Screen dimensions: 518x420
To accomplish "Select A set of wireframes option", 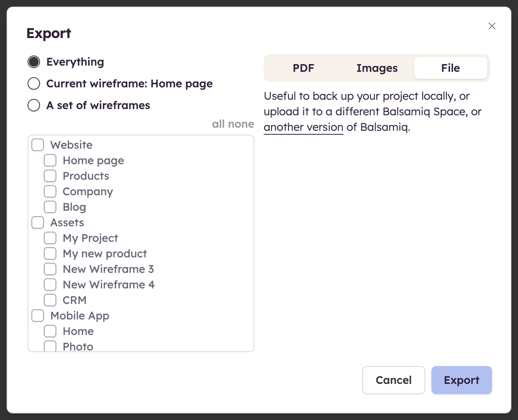I will pyautogui.click(x=34, y=105).
